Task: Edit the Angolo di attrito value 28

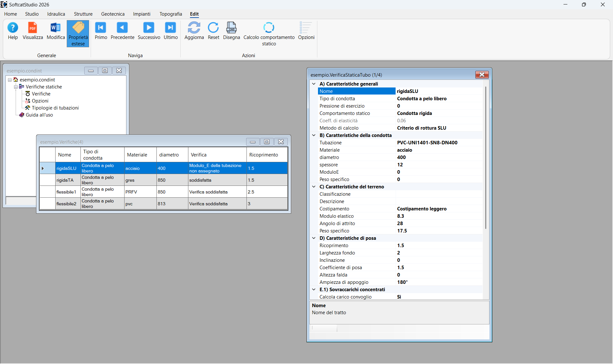Action: coord(439,224)
